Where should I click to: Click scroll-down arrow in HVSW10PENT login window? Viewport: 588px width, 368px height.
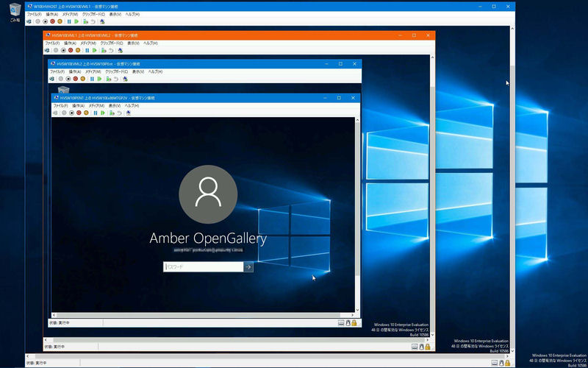click(357, 310)
